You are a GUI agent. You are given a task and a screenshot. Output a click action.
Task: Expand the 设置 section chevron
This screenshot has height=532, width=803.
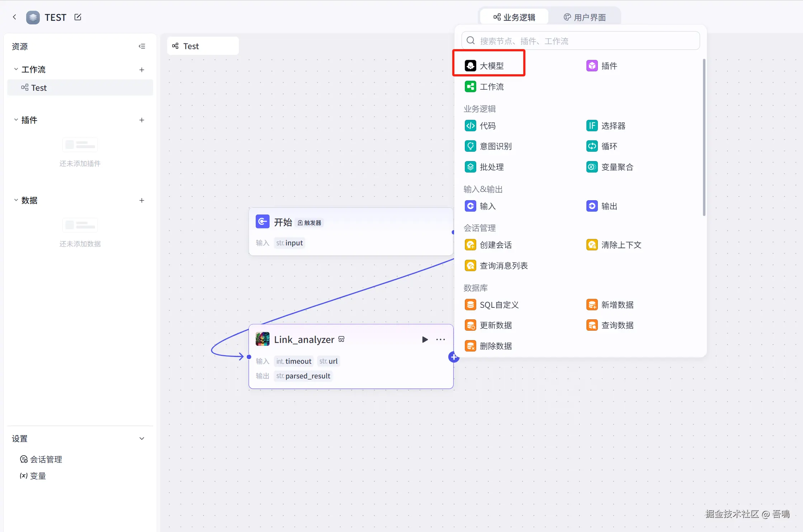[142, 438]
